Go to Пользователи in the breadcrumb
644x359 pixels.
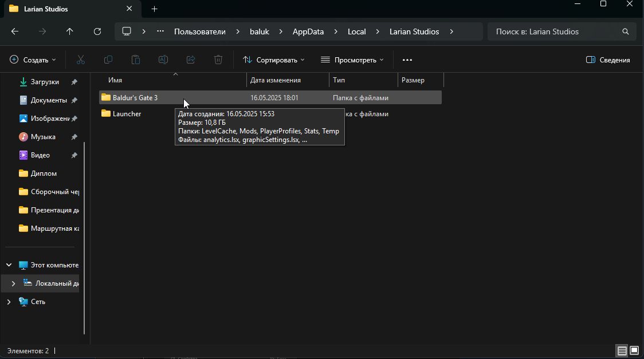[199, 31]
